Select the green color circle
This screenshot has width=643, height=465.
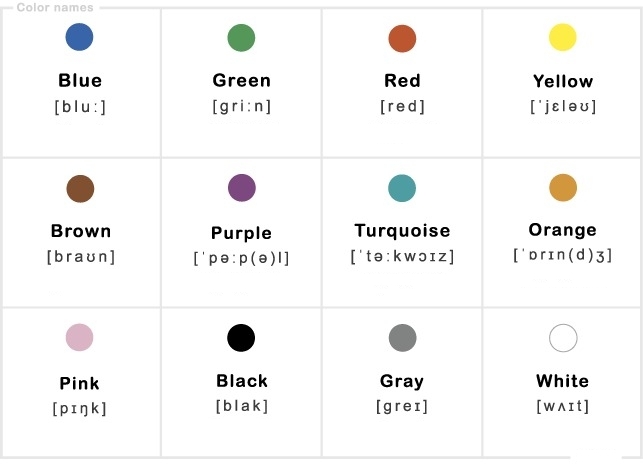click(241, 38)
